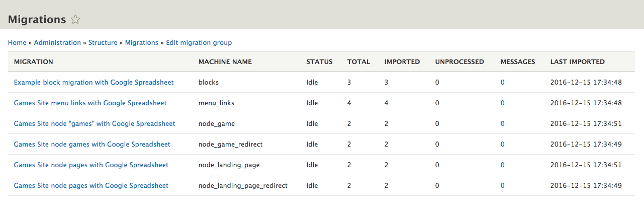View messages for node_game migration

point(503,123)
